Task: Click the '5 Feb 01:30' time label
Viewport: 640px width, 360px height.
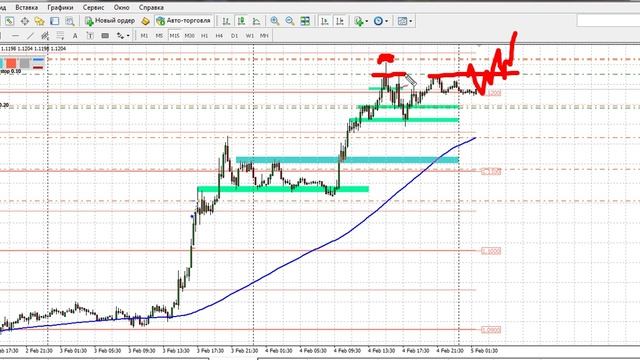Action: 484,351
